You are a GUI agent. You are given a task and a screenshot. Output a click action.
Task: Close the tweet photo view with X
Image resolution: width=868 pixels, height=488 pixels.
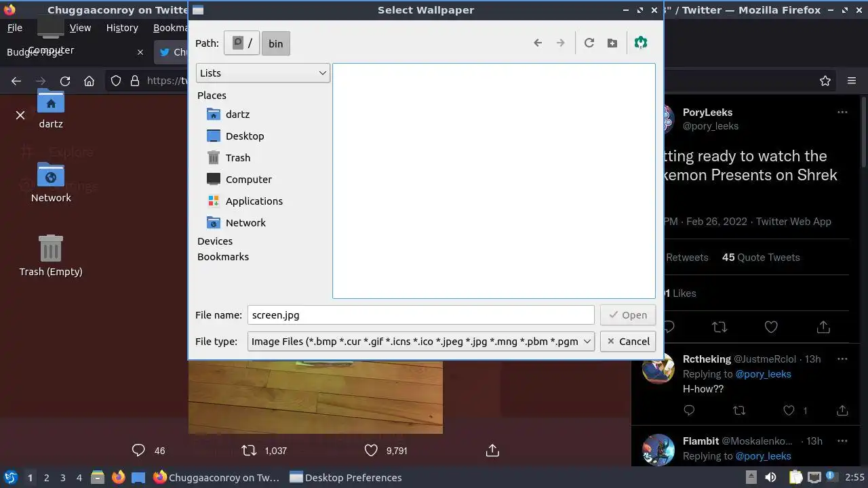pos(20,115)
